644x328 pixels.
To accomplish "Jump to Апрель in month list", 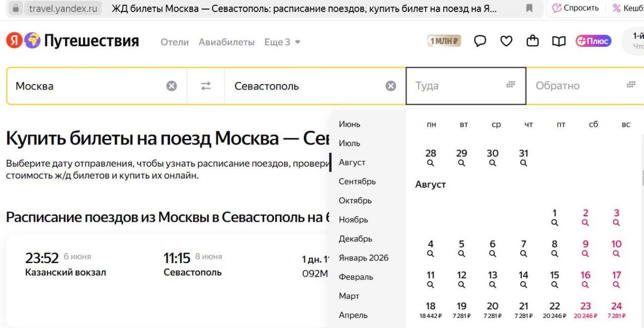I will [353, 315].
